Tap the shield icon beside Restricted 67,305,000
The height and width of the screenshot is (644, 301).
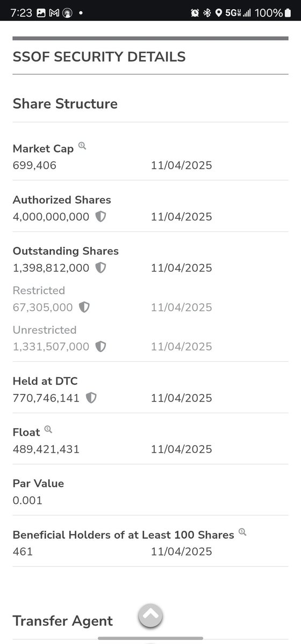coord(84,308)
